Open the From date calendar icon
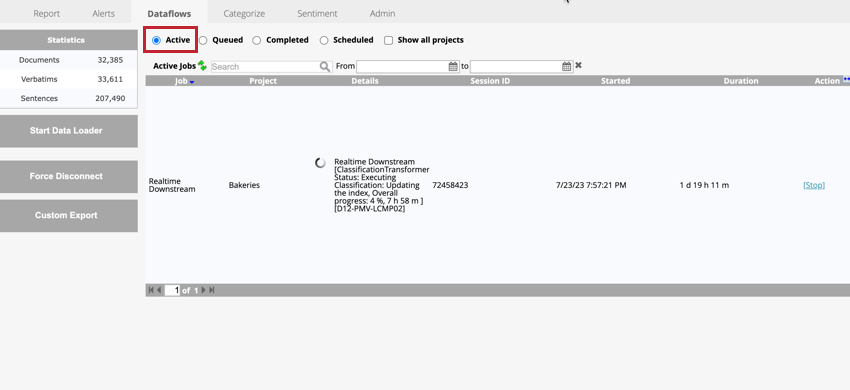 tap(454, 67)
